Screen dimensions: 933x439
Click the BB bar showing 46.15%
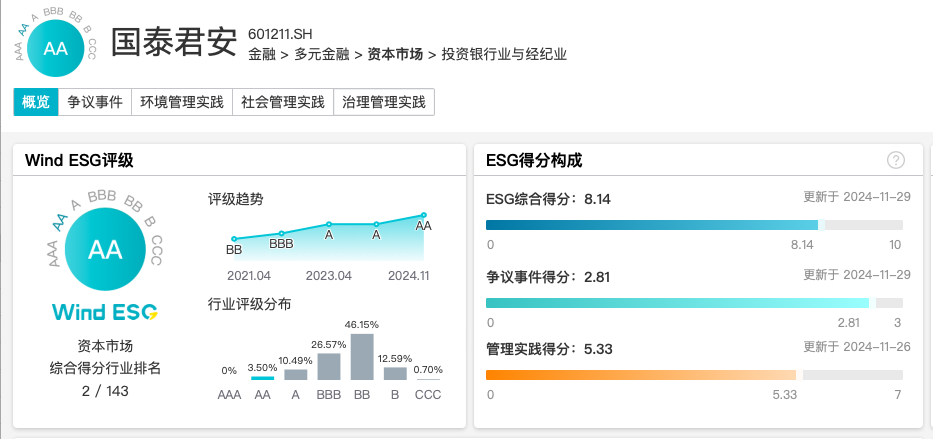click(362, 357)
